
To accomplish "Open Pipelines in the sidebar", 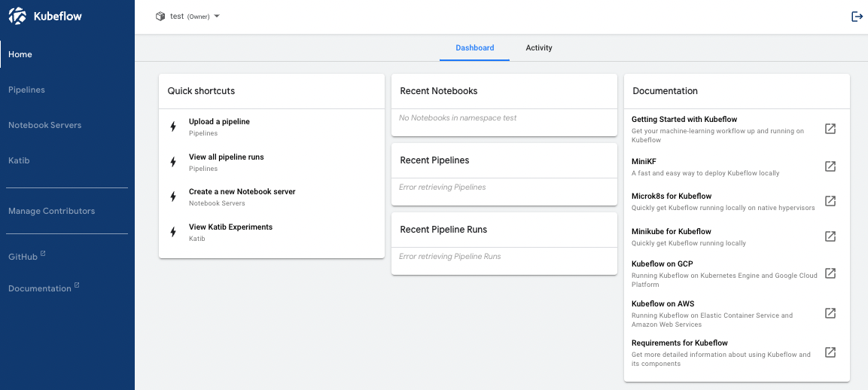I will (27, 90).
